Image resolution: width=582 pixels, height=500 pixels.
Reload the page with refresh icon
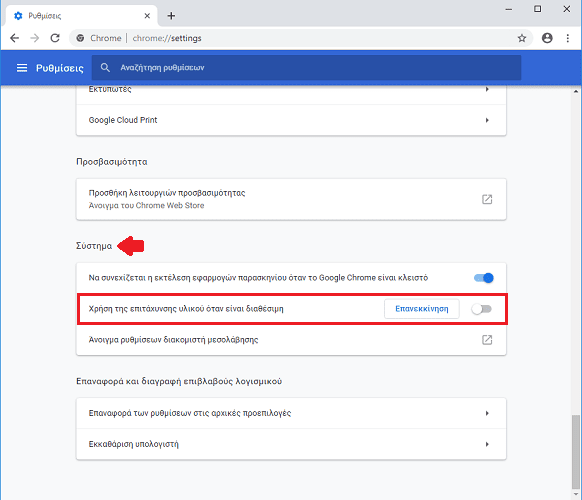pyautogui.click(x=55, y=38)
